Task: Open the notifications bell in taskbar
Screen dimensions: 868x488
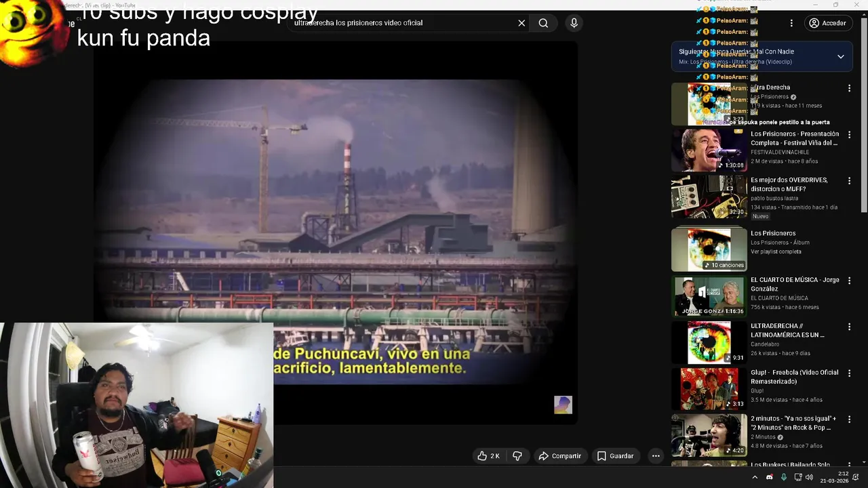Action: tap(856, 477)
